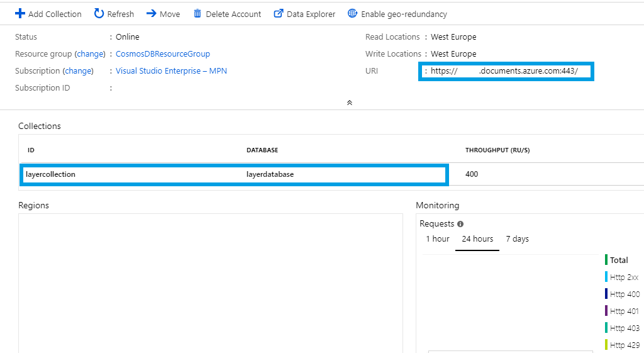Image resolution: width=644 pixels, height=353 pixels.
Task: Switch to the 7 days tab
Action: tap(518, 239)
